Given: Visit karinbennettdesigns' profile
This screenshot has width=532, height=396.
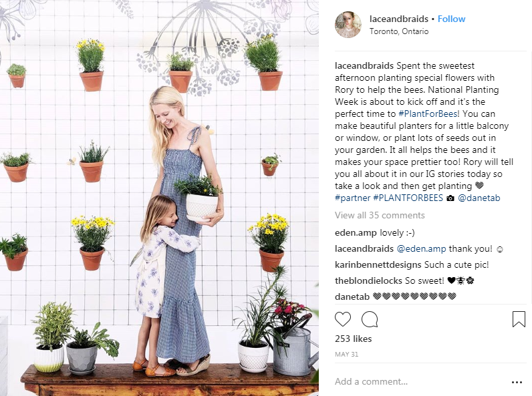Looking at the screenshot, I should point(378,265).
